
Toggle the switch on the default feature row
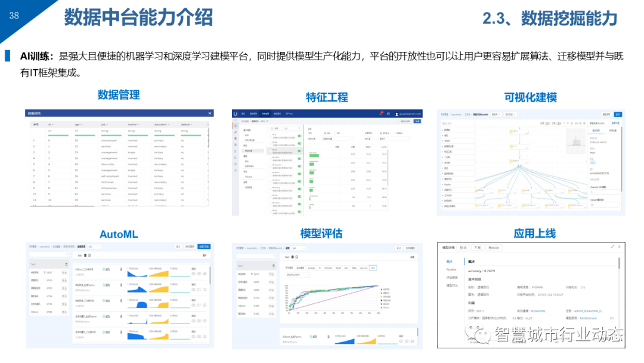299,174
